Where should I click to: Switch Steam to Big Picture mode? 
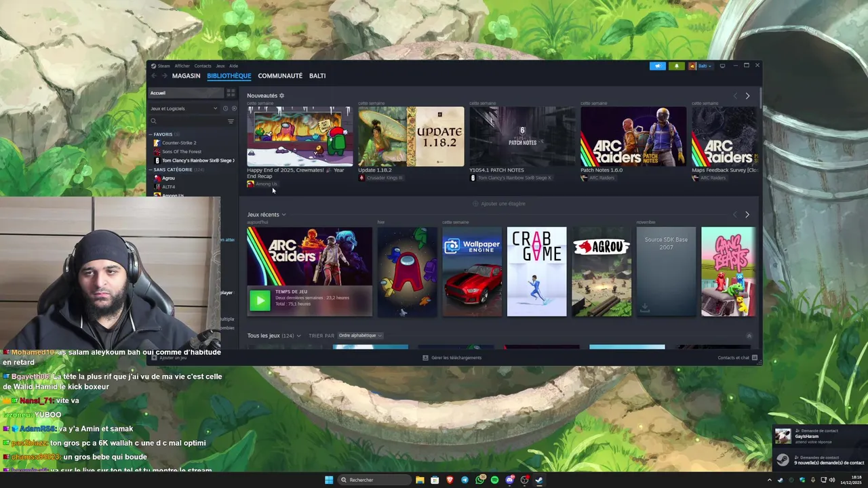(722, 66)
